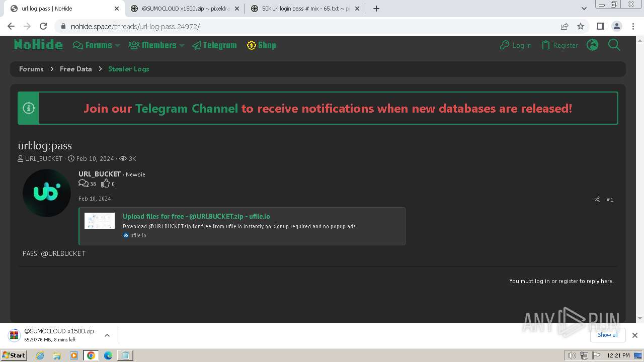Click the volume speaker tray icon
Image resolution: width=644 pixels, height=362 pixels.
(x=572, y=355)
